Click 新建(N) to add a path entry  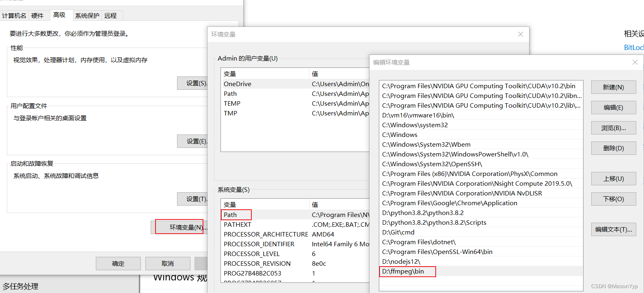point(614,87)
